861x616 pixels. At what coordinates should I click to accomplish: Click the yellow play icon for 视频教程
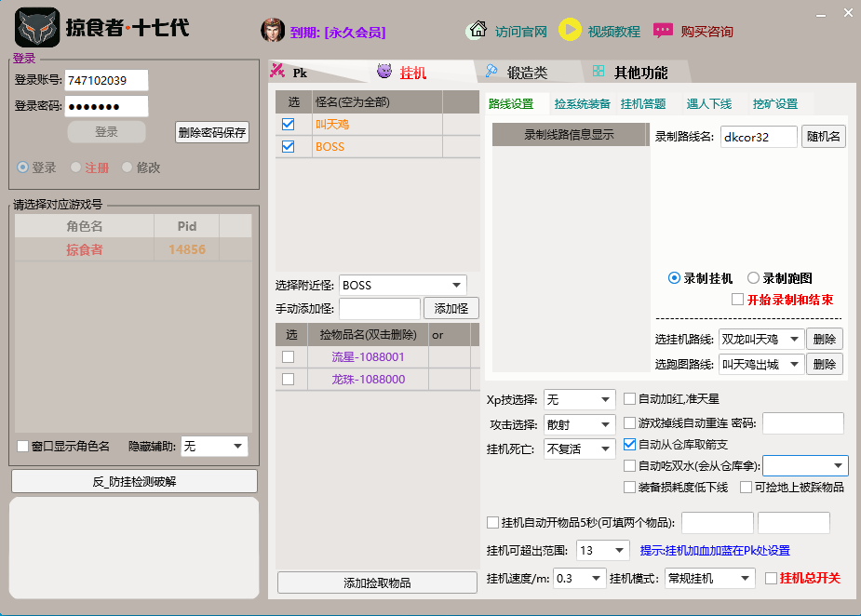tap(571, 30)
